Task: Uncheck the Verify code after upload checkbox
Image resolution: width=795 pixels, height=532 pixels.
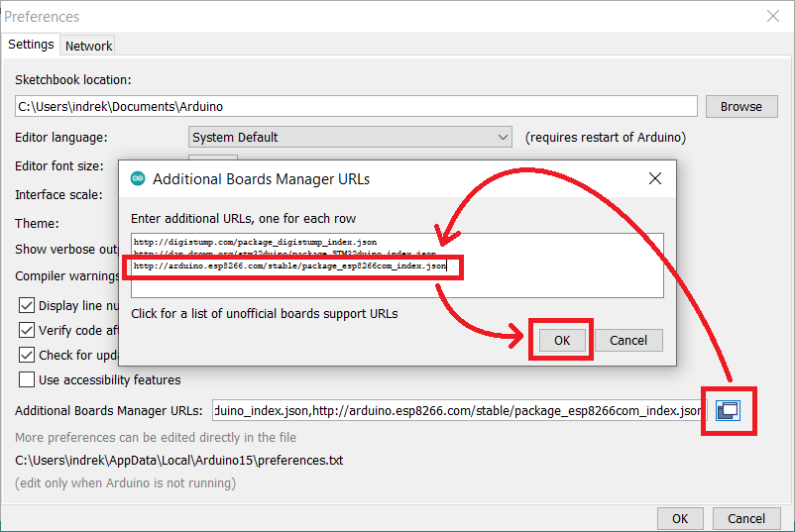Action: [27, 330]
